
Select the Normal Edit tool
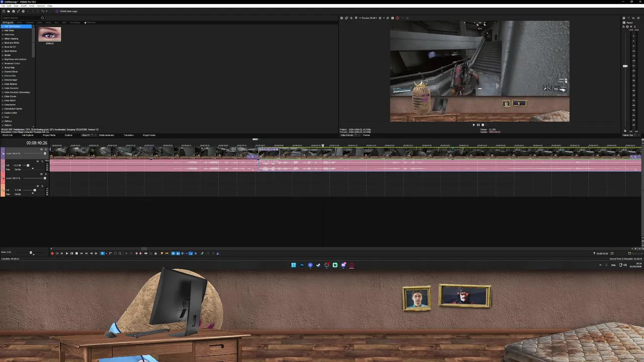pos(102,253)
